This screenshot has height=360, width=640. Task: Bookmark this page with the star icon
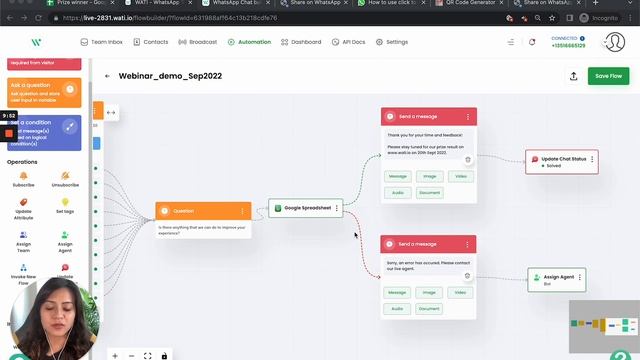click(x=552, y=18)
